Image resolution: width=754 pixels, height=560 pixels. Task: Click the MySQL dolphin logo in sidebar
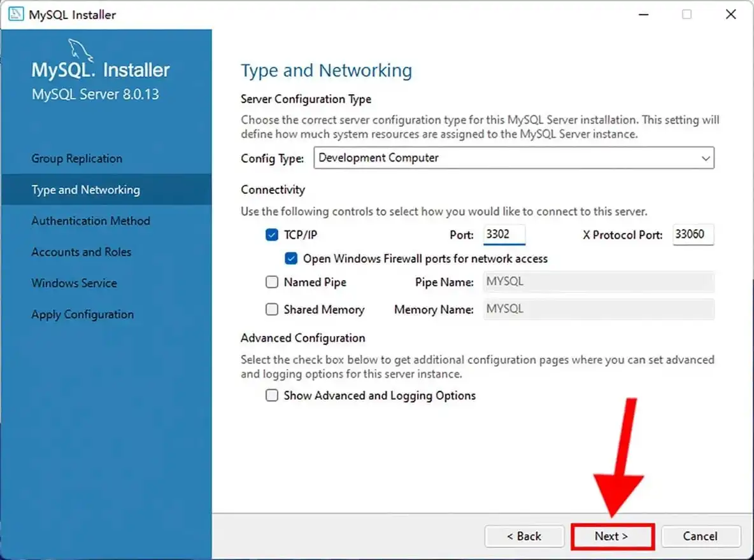[80, 50]
